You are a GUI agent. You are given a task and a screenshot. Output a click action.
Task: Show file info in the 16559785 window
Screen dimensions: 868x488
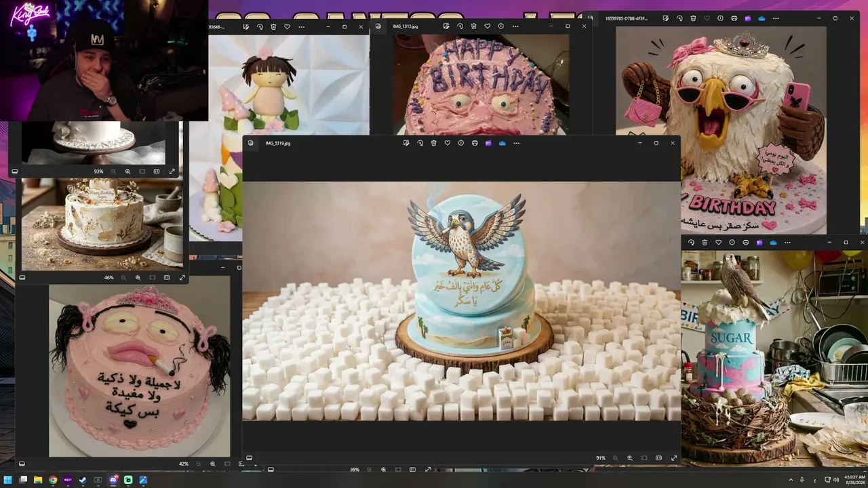point(720,18)
